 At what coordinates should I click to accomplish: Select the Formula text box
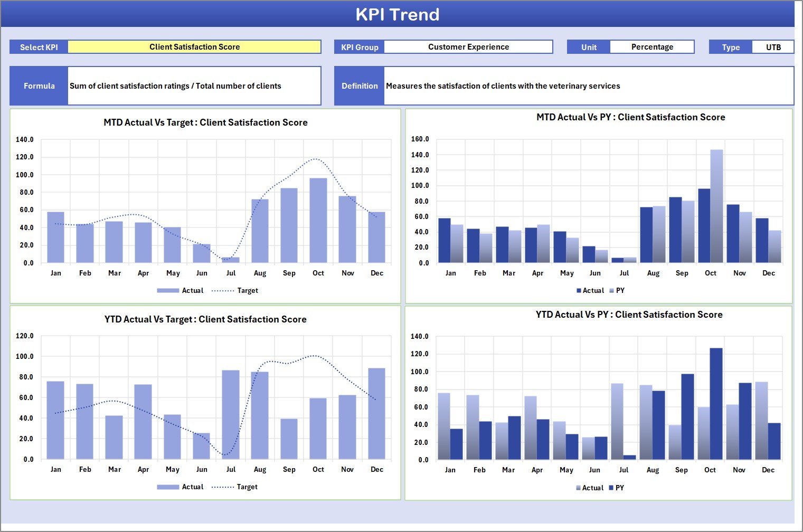pyautogui.click(x=194, y=85)
